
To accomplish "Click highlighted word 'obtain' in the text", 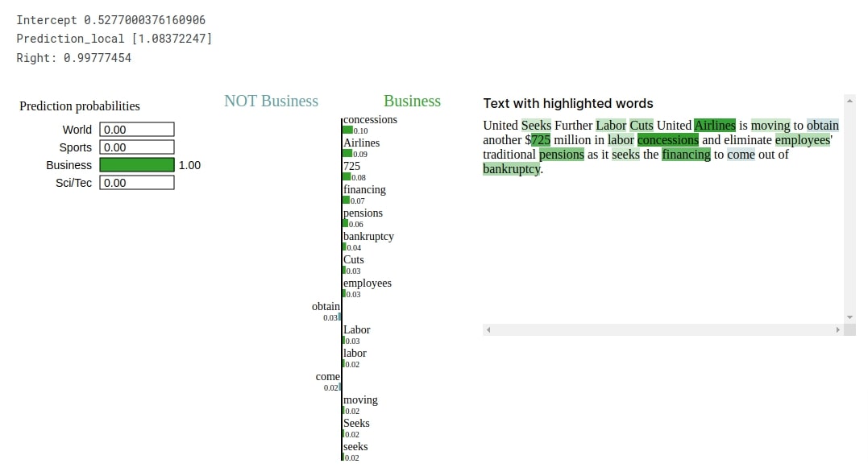I will pos(823,126).
